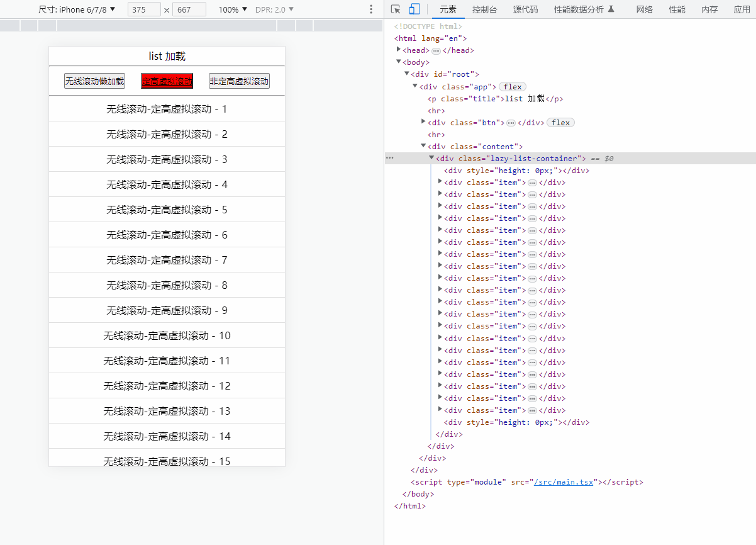Select list row 无线滚动-定高虚拟滚动 - 14
The height and width of the screenshot is (545, 756).
[167, 436]
